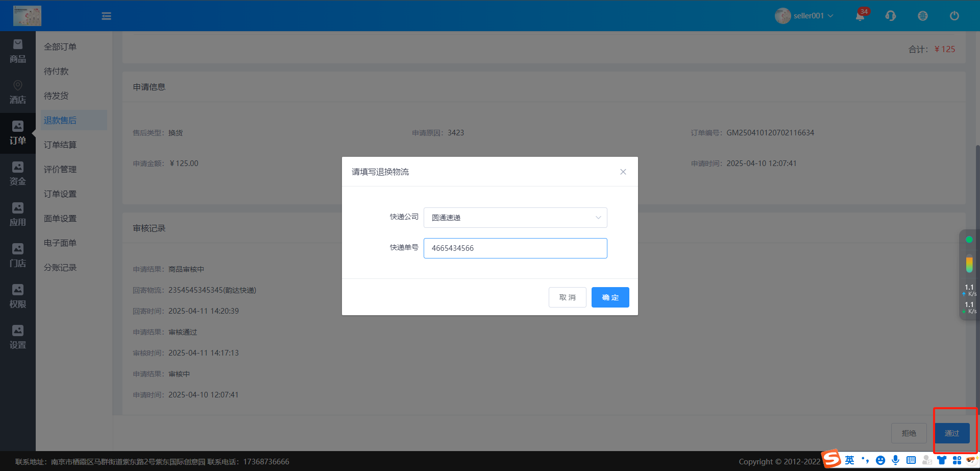The height and width of the screenshot is (471, 980).
Task: Click the customer service headset icon
Action: [891, 16]
